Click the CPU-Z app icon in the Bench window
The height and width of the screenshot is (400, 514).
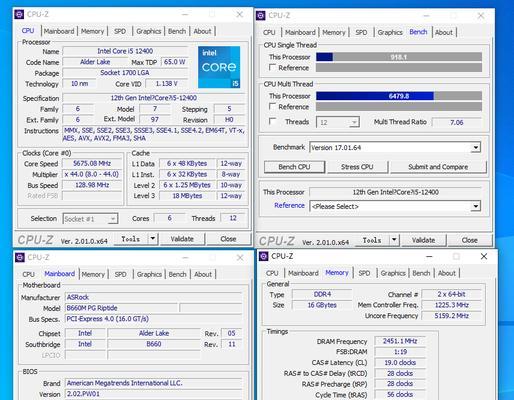261,15
